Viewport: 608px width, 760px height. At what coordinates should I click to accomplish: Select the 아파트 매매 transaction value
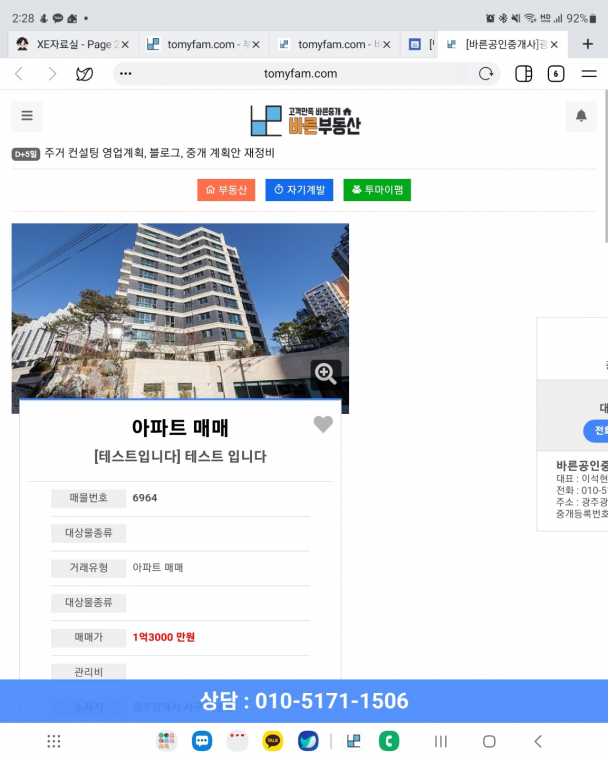point(158,568)
